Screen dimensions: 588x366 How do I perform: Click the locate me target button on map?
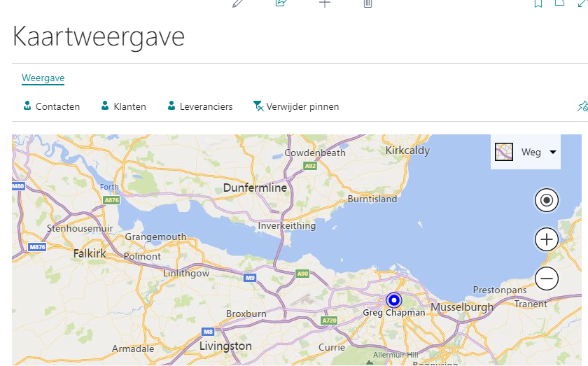pos(547,201)
